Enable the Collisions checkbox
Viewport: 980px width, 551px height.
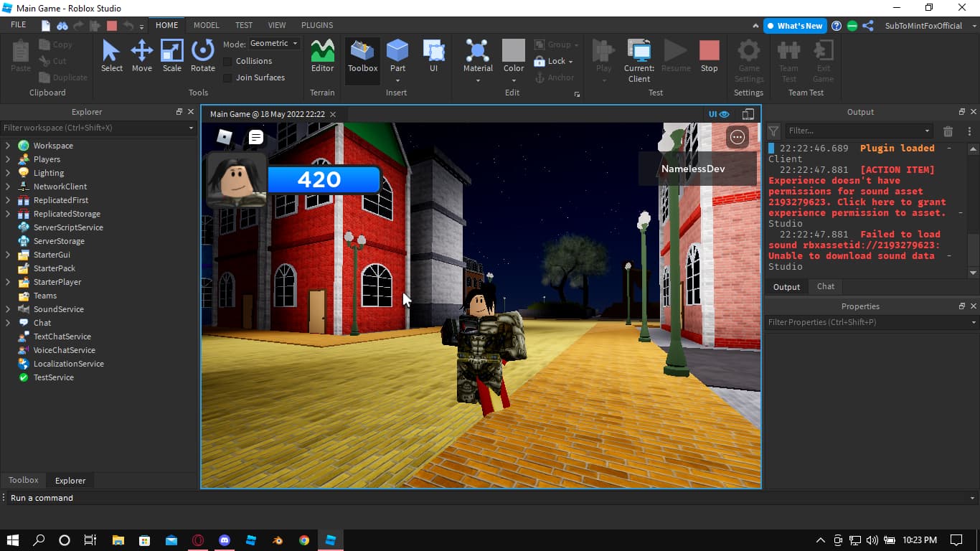coord(227,62)
